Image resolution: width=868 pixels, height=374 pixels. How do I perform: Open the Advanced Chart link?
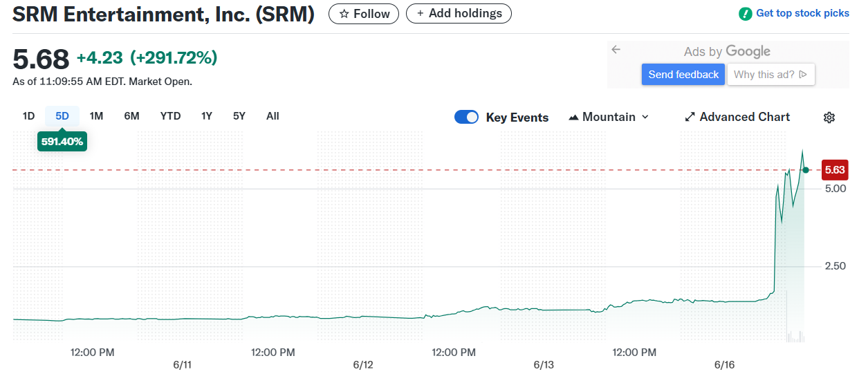pyautogui.click(x=737, y=117)
